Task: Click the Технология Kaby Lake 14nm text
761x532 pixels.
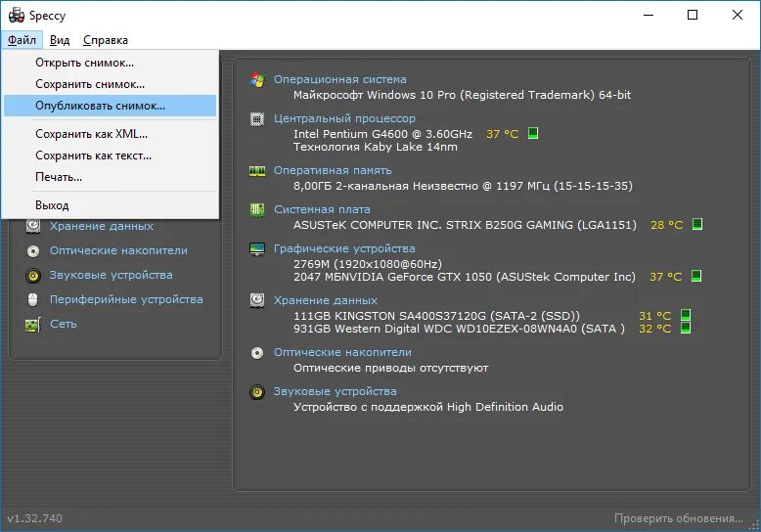Action: pos(376,147)
